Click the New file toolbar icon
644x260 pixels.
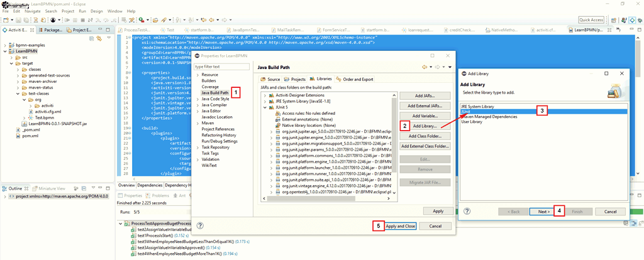point(5,19)
